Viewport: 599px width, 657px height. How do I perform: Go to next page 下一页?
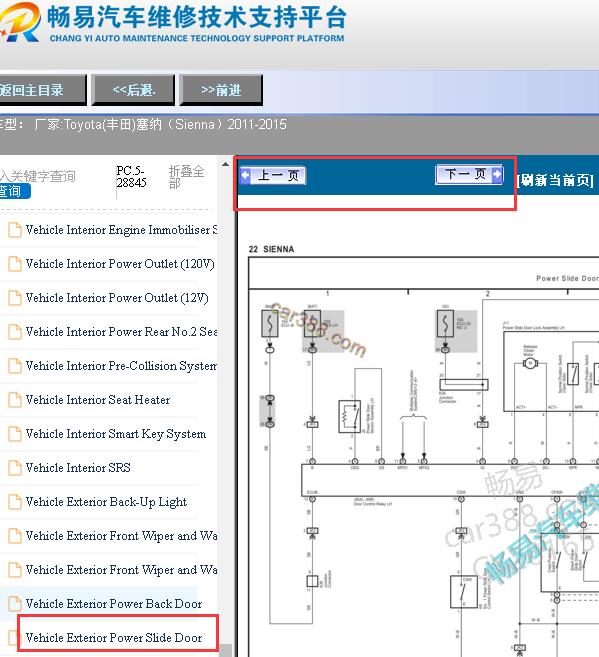[x=469, y=174]
